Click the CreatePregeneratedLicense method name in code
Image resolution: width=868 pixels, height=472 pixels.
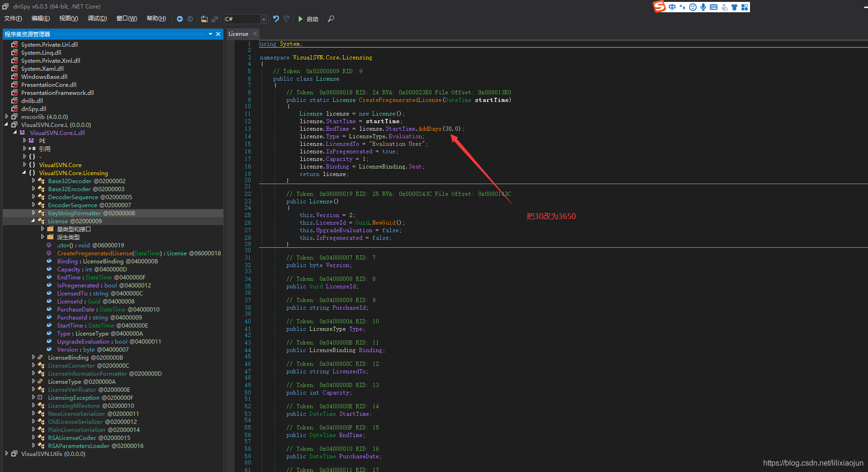[400, 100]
